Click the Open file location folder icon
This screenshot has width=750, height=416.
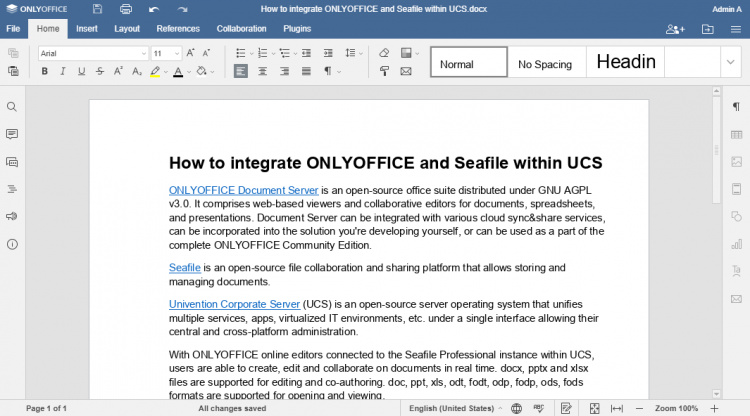point(707,29)
